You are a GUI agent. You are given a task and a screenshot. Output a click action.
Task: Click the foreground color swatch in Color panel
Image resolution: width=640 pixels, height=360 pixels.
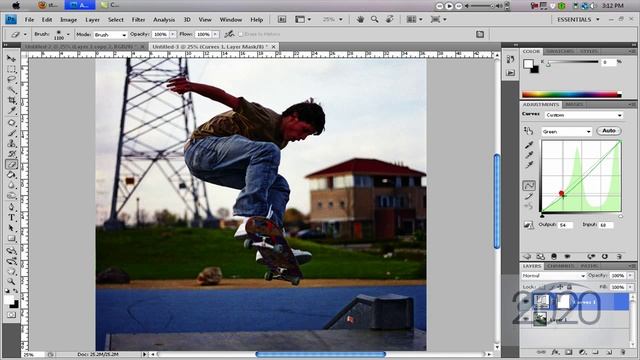click(528, 64)
